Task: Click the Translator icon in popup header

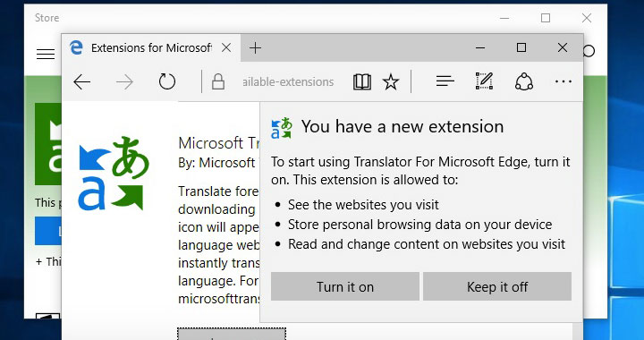Action: point(282,128)
